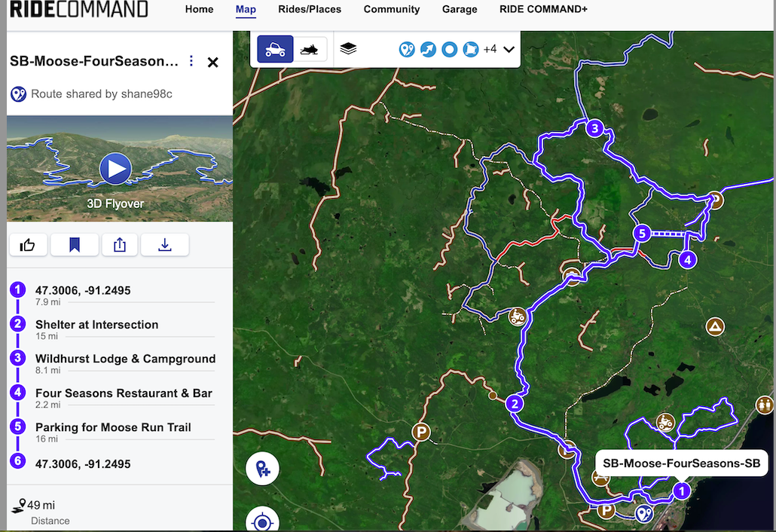The width and height of the screenshot is (776, 532).
Task: Switch to snowmobile map mode
Action: (310, 49)
